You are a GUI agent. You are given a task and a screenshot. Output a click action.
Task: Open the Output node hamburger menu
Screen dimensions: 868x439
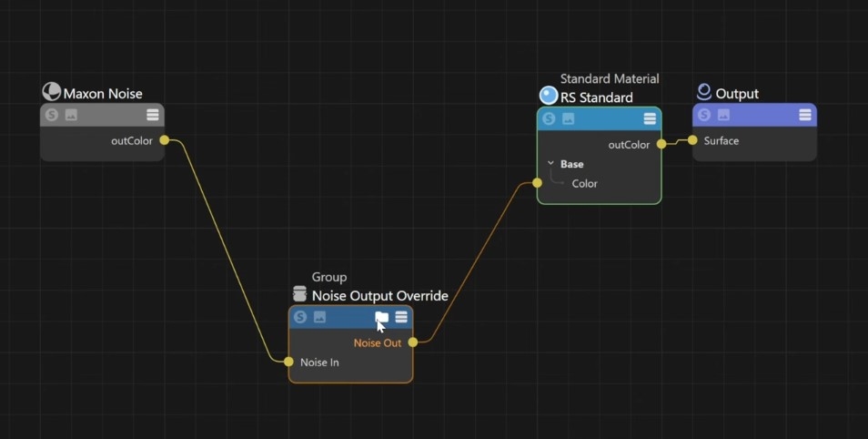[805, 115]
